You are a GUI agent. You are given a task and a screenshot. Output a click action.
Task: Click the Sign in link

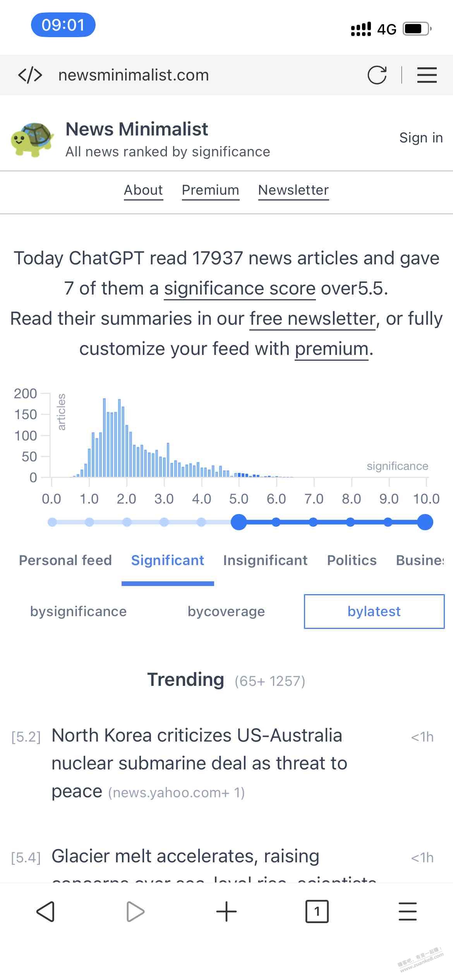421,138
